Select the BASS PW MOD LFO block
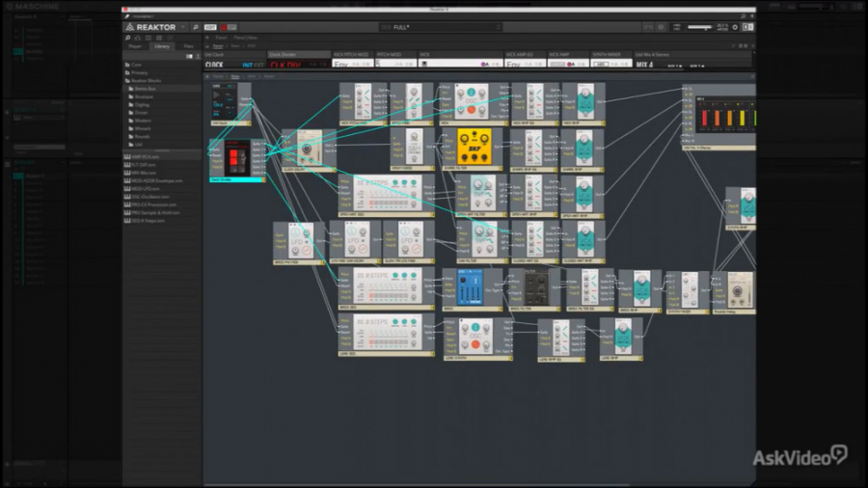This screenshot has height=488, width=868. point(300,243)
